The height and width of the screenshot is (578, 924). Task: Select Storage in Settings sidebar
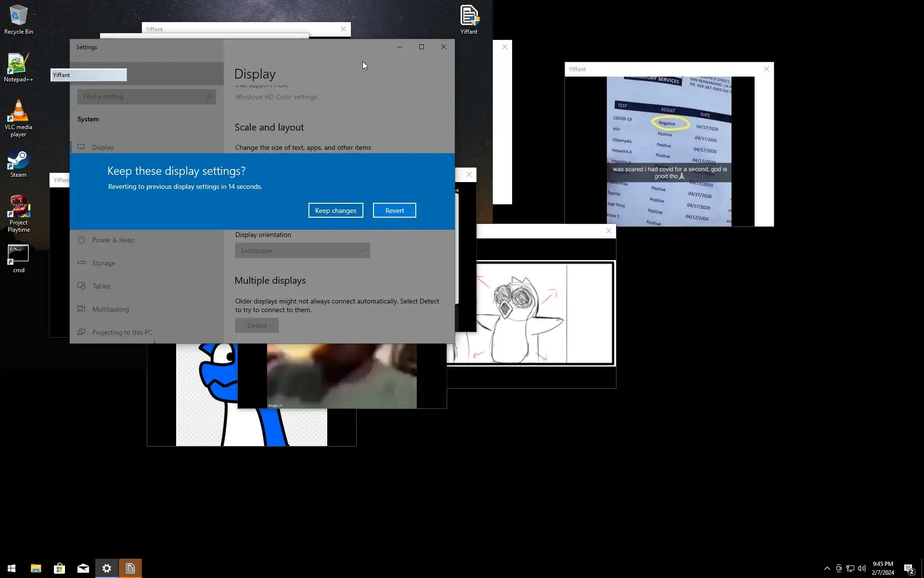[103, 263]
